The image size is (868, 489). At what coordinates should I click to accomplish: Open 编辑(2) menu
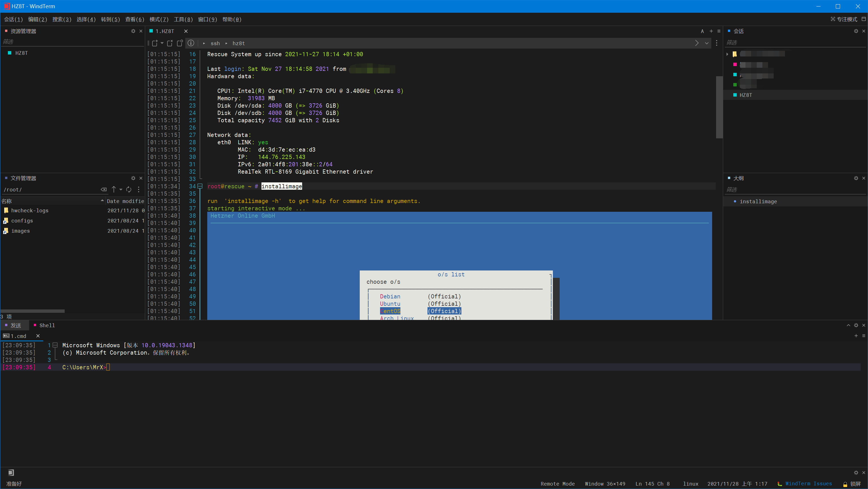pyautogui.click(x=37, y=19)
